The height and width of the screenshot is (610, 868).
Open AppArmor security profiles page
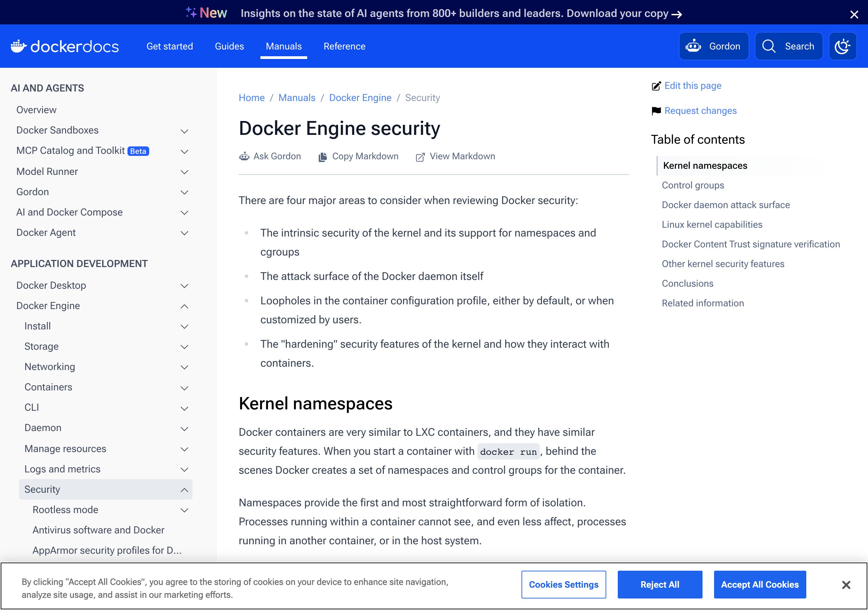pos(107,551)
